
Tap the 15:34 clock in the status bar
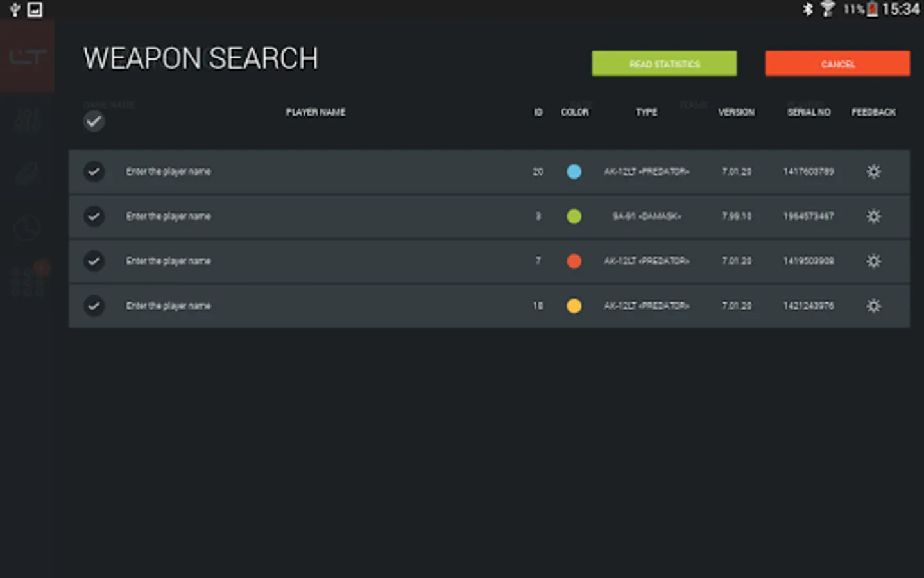point(901,9)
